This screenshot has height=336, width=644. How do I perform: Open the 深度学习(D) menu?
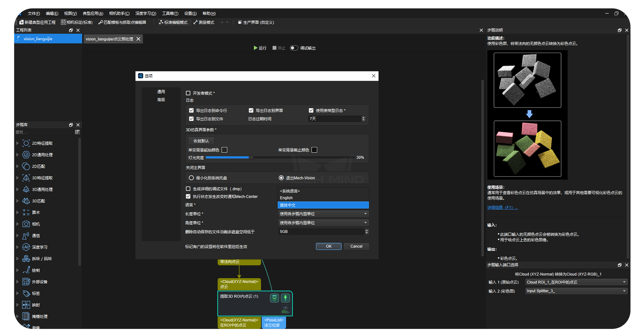[146, 13]
